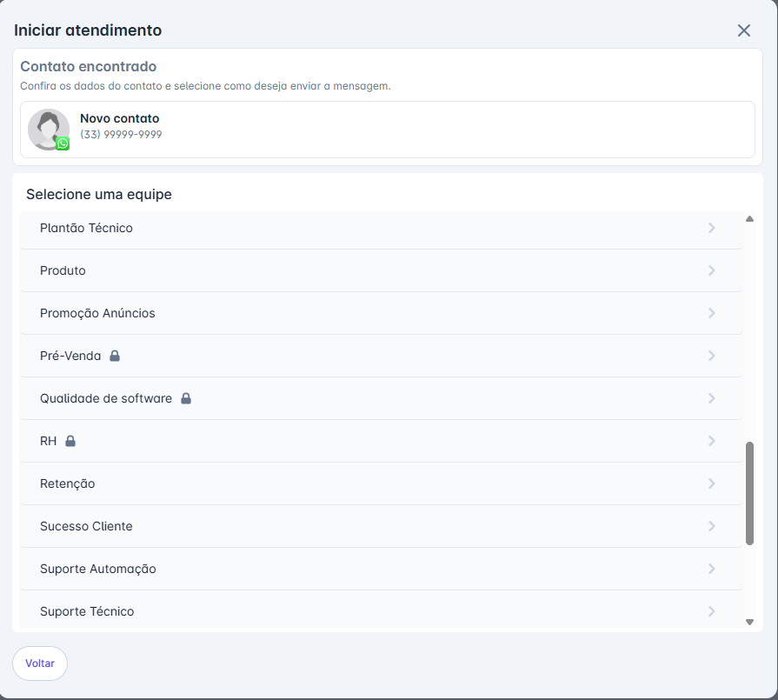Click the WhatsApp badge on the contact avatar
The image size is (778, 700).
63,143
